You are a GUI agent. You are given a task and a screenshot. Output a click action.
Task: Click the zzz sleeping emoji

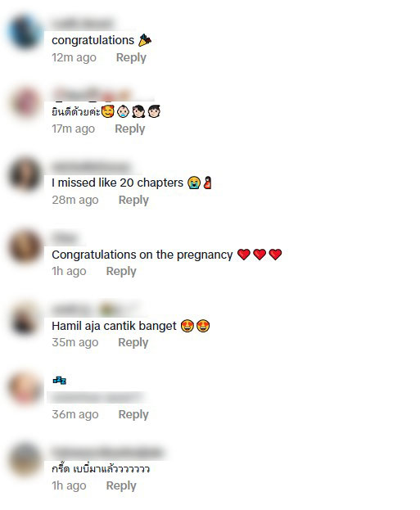(60, 380)
